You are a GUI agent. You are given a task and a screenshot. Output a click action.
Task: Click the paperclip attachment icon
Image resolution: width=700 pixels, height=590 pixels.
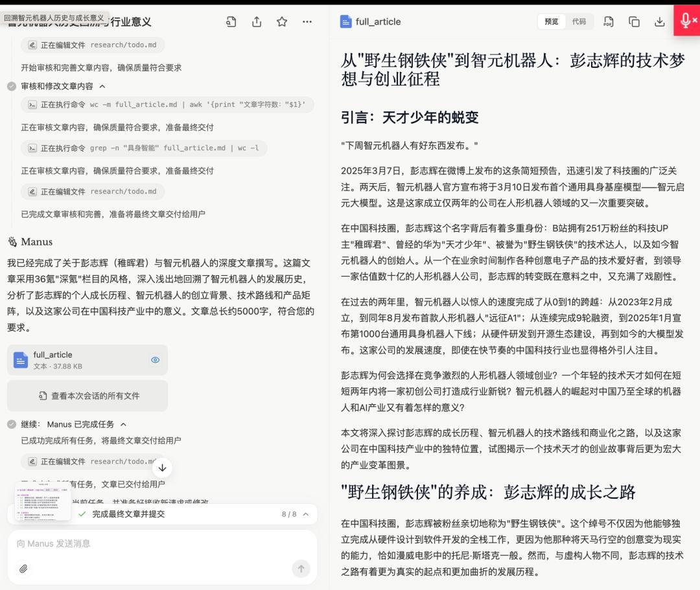[23, 569]
